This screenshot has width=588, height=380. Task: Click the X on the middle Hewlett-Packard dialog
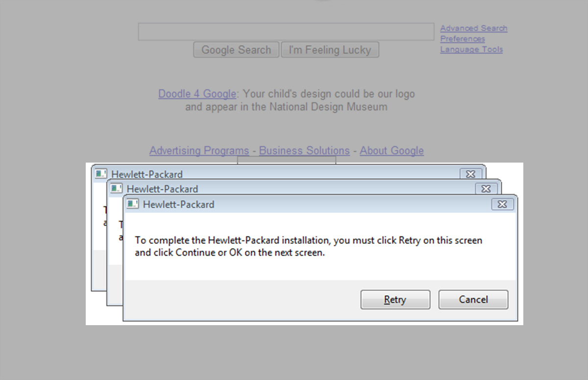coord(486,189)
